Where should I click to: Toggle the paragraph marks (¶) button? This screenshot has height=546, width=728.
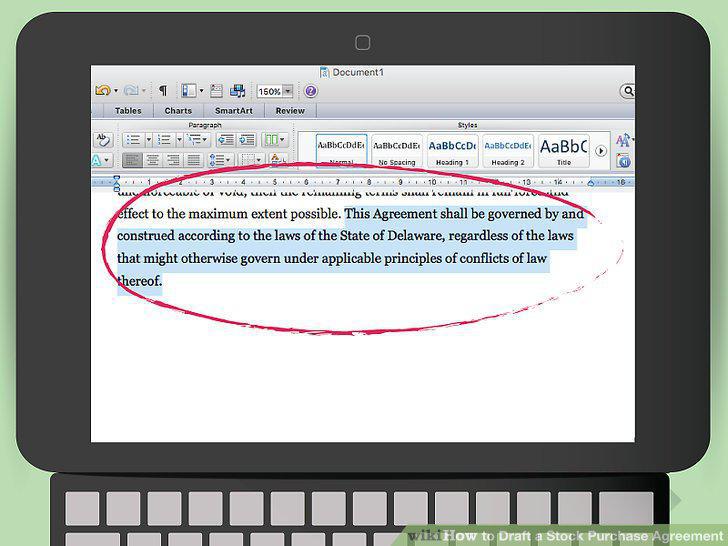click(x=163, y=91)
